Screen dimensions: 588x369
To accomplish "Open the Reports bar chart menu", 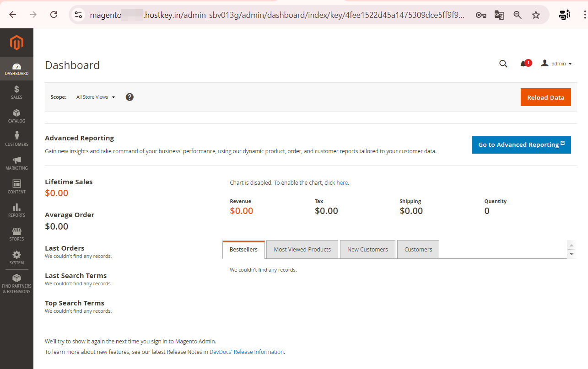I will pos(16,210).
